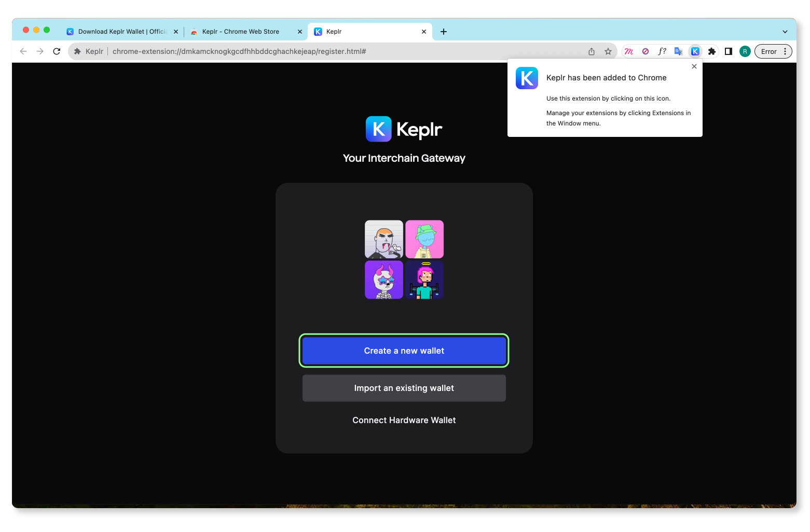Click the macOS yellow minimize button

tap(36, 30)
